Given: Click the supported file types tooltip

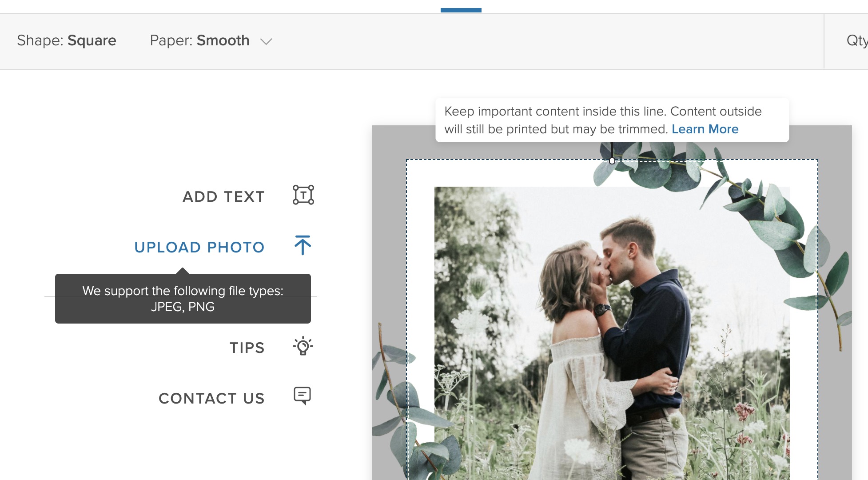Looking at the screenshot, I should click(x=183, y=299).
